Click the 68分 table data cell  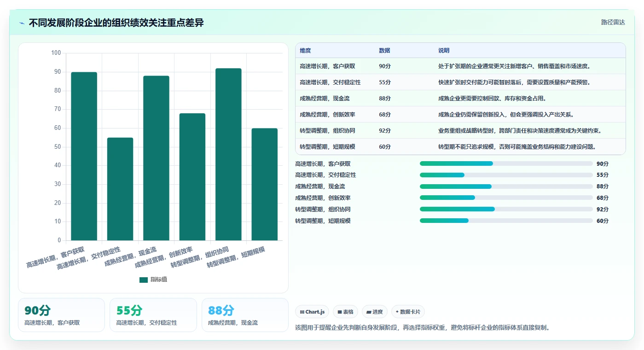(x=385, y=115)
